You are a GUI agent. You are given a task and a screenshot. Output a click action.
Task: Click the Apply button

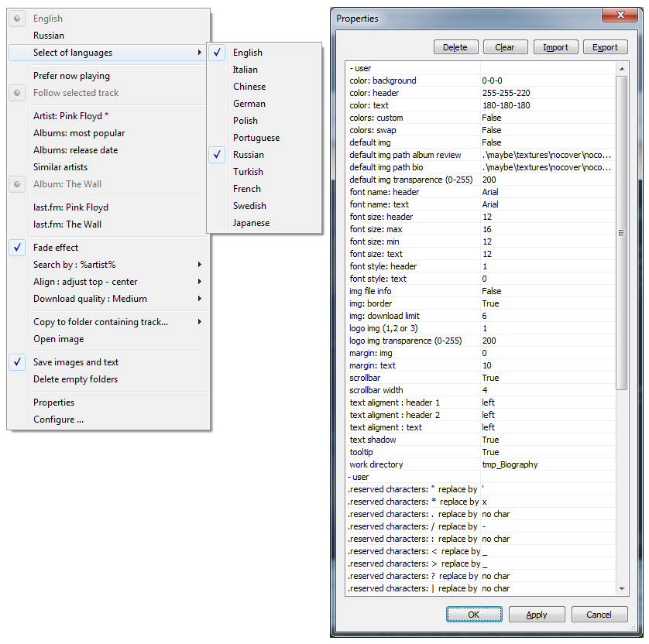pos(537,615)
